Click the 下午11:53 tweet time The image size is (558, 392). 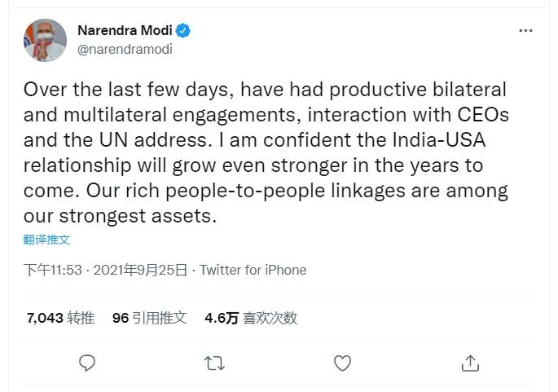click(52, 270)
